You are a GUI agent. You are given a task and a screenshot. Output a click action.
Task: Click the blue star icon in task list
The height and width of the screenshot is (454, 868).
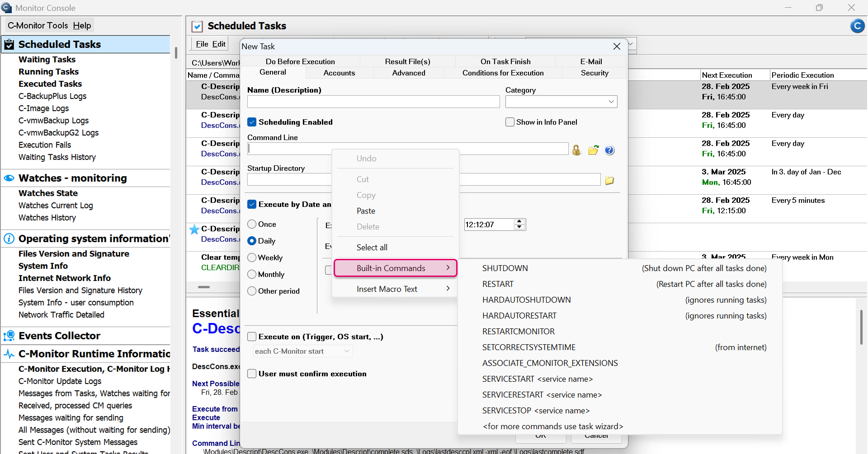[x=194, y=229]
